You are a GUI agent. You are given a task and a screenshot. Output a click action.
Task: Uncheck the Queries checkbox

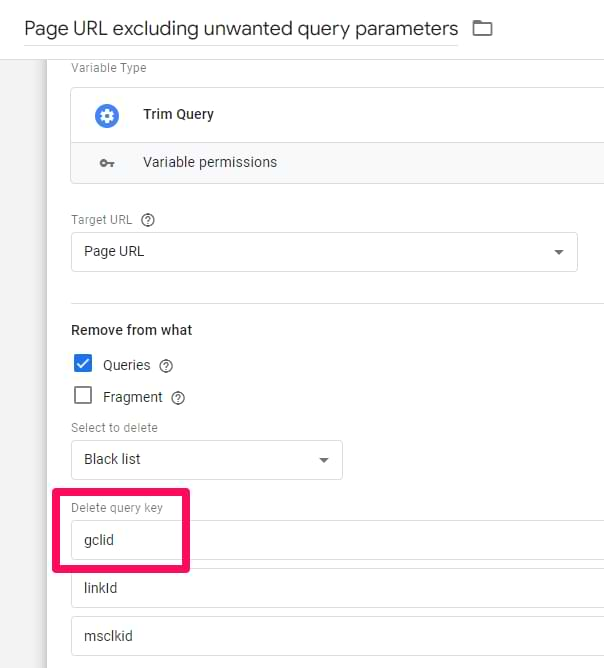(x=83, y=365)
